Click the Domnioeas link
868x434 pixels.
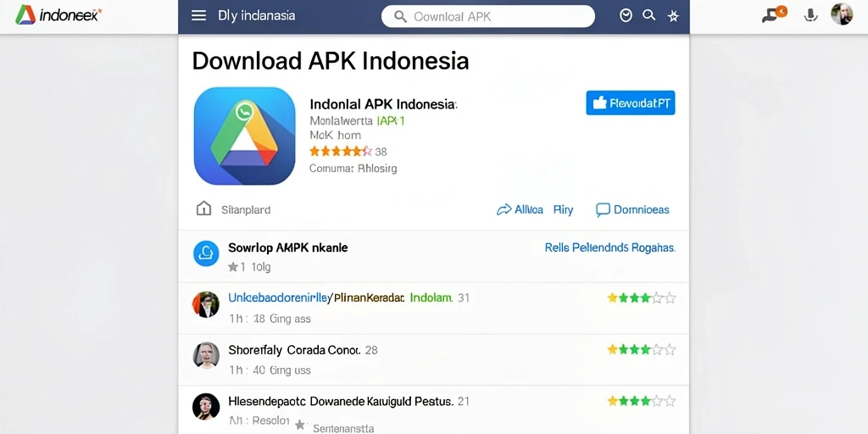(x=642, y=210)
